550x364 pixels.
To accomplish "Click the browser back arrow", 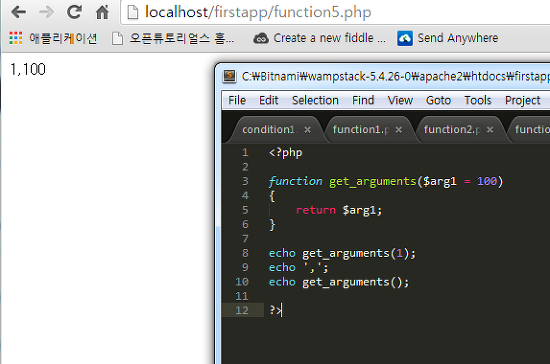I will point(19,12).
